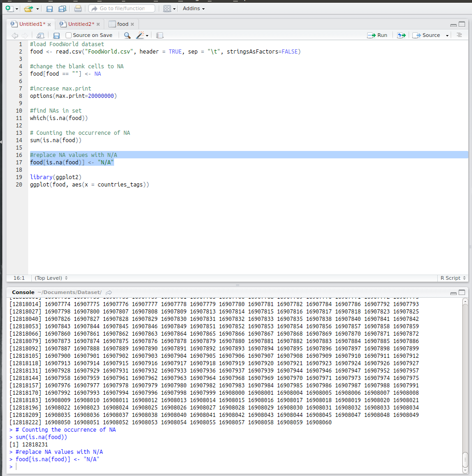The width and height of the screenshot is (472, 476).
Task: Save all open documents
Action: (62, 9)
